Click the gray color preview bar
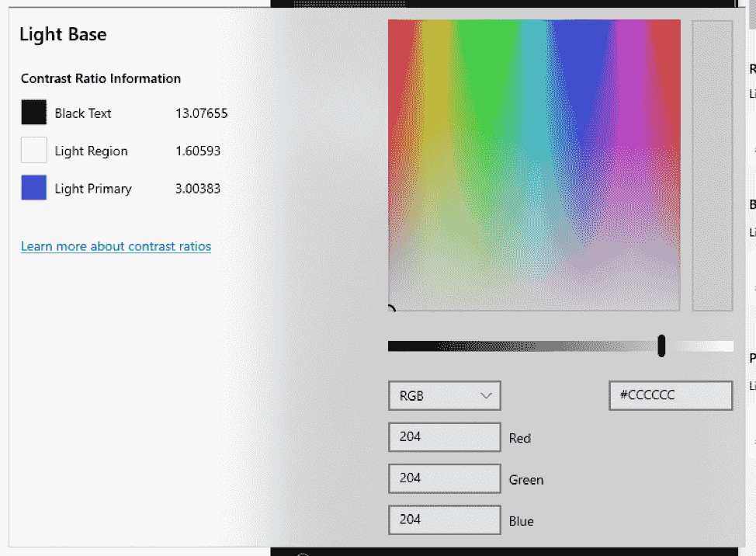This screenshot has width=756, height=556. pyautogui.click(x=712, y=165)
